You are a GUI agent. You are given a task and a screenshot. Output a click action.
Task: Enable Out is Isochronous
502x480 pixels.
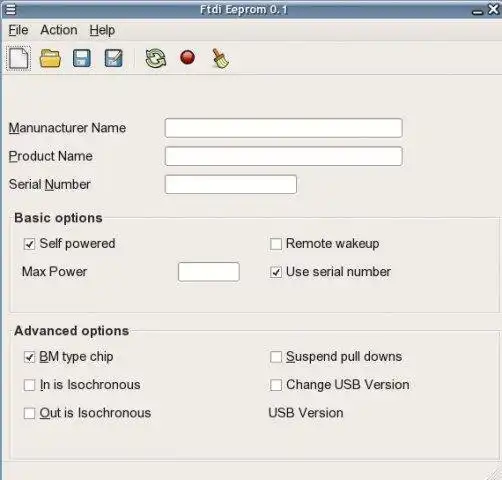click(29, 413)
